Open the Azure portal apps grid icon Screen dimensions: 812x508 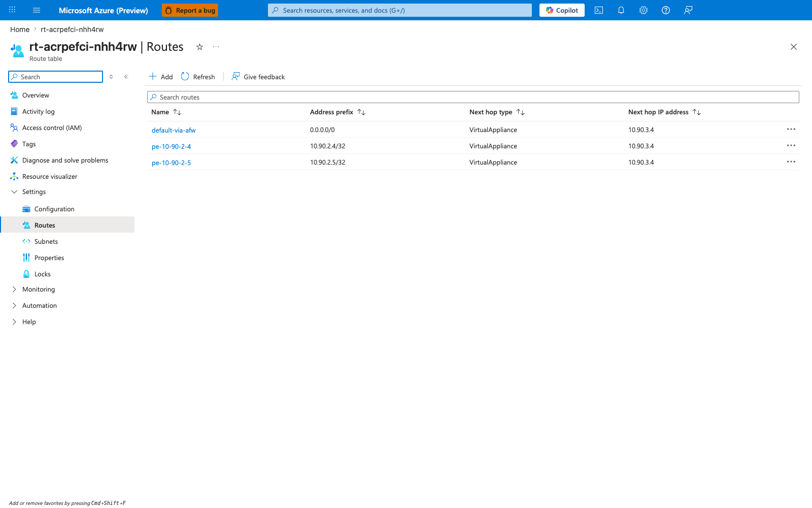(x=12, y=10)
